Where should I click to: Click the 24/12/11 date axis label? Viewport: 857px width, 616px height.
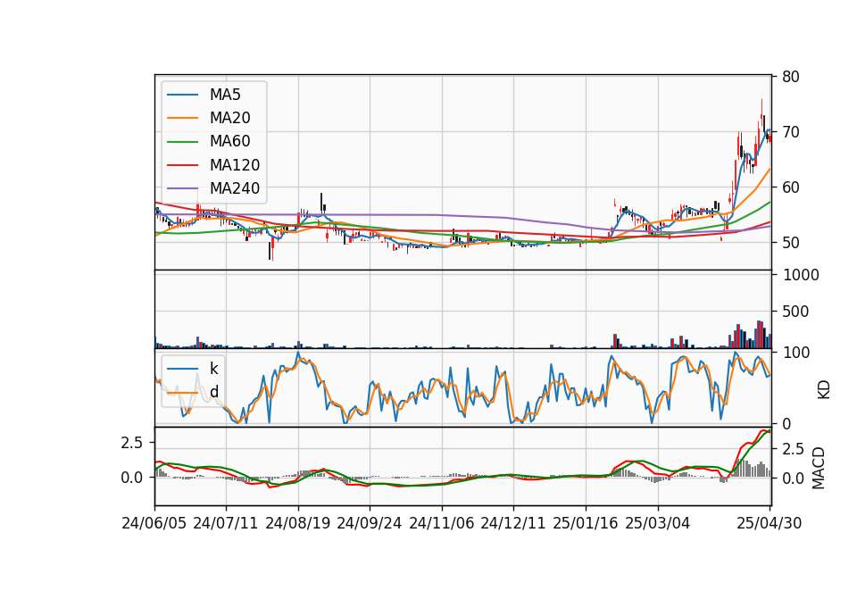(x=513, y=523)
